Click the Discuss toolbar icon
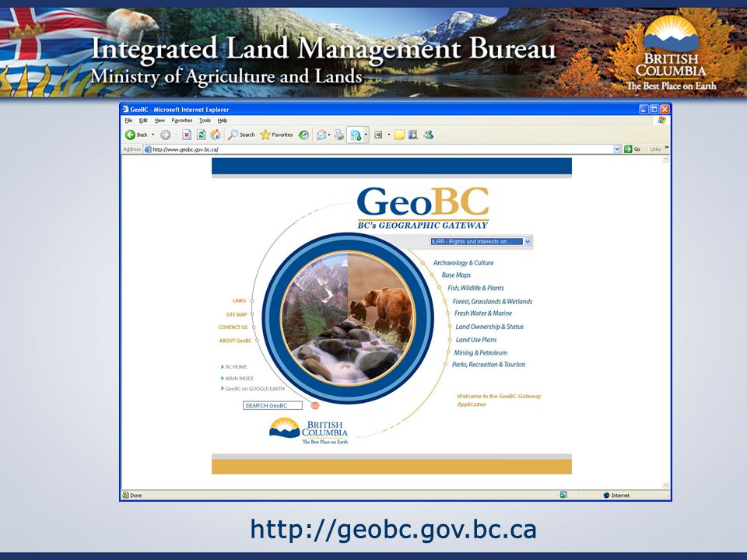Image resolution: width=747 pixels, height=560 pixels. pyautogui.click(x=378, y=135)
